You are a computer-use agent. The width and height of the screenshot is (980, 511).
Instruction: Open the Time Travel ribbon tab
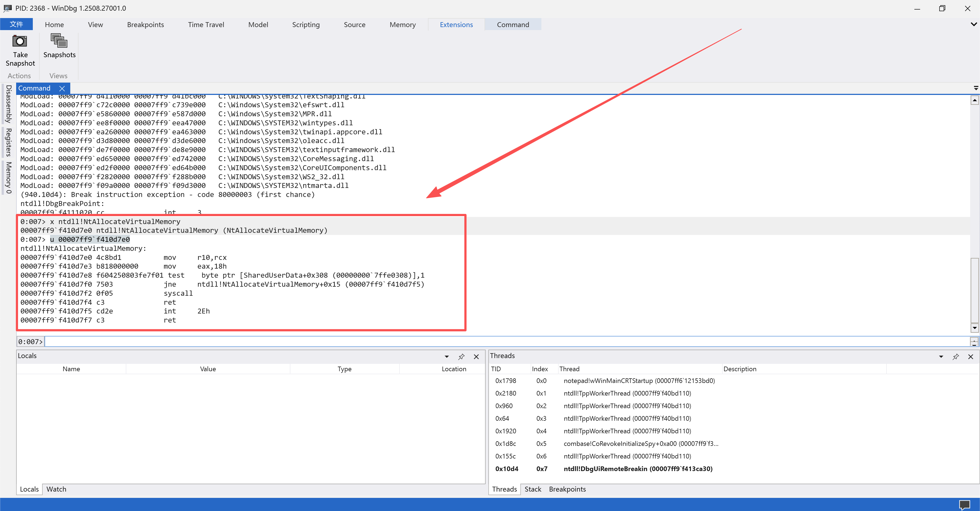tap(206, 25)
